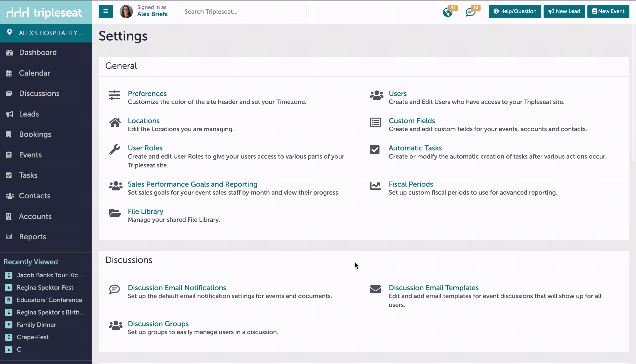636x364 pixels.
Task: Click the location pin icon
Action: click(x=9, y=32)
